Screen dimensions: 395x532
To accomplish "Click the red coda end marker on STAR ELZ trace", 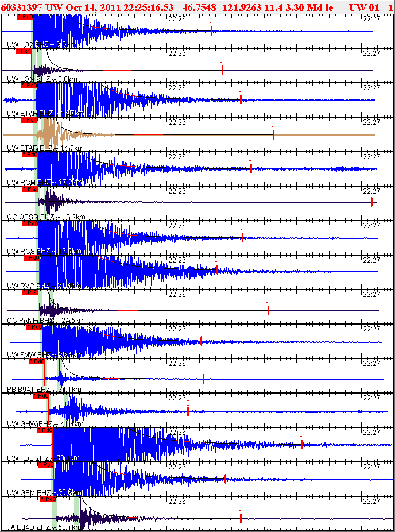I will pyautogui.click(x=273, y=134).
